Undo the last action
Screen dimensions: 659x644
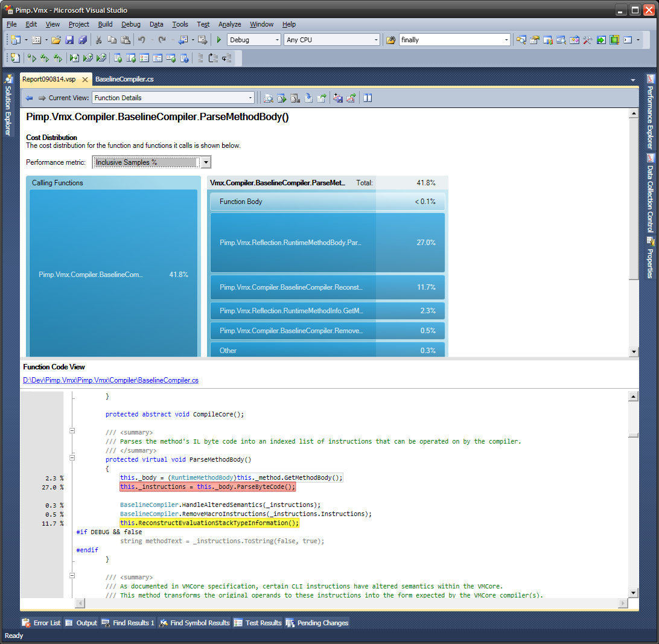[142, 40]
